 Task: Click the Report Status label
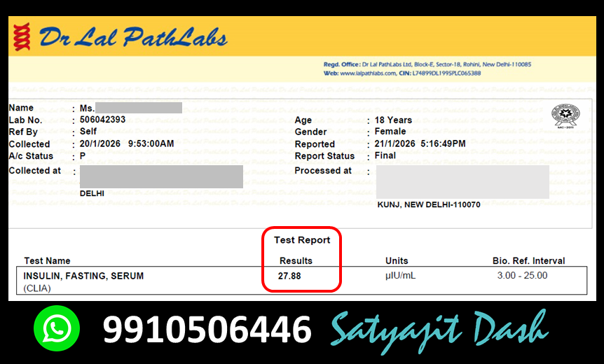324,156
